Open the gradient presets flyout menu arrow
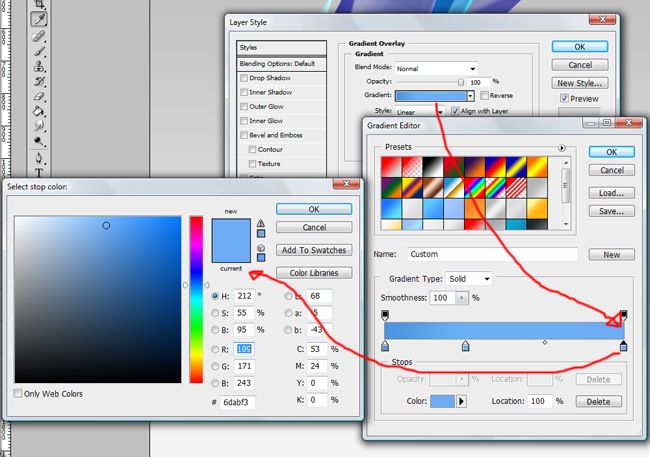650x457 pixels. pos(562,148)
